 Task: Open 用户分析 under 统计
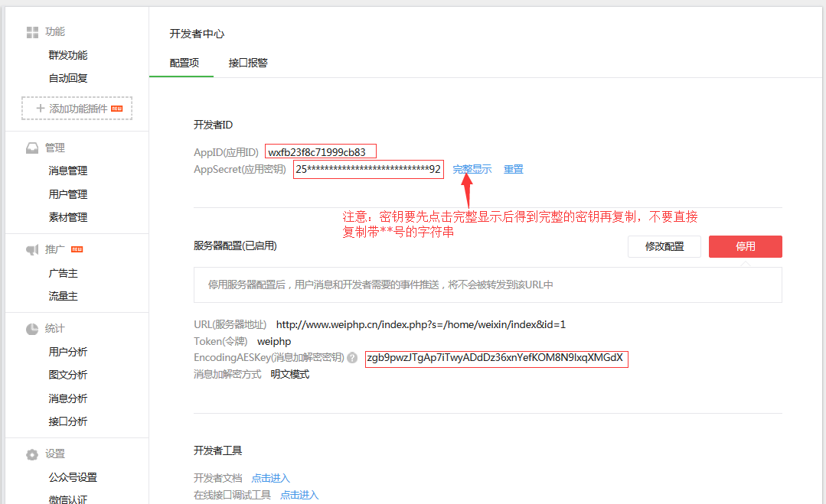(x=69, y=351)
